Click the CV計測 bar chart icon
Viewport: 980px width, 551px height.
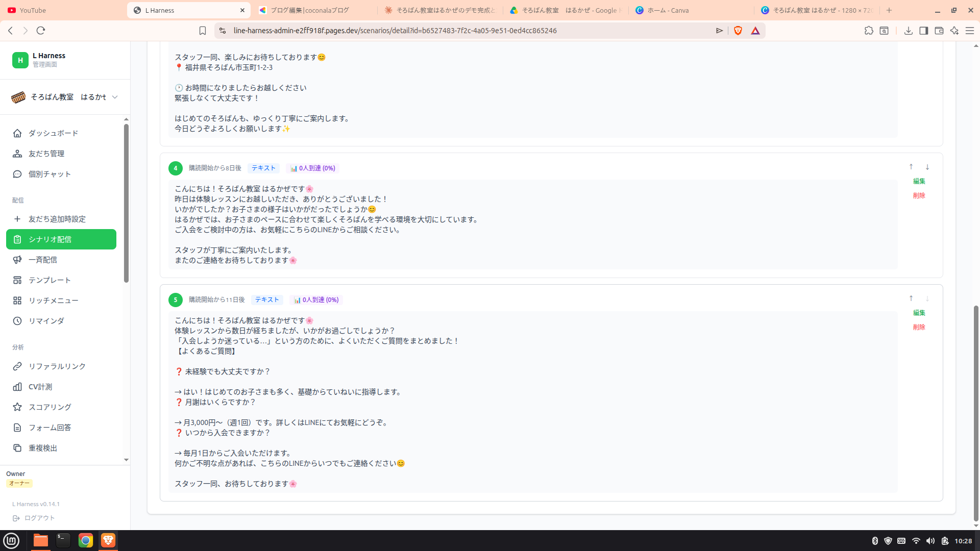click(x=17, y=387)
